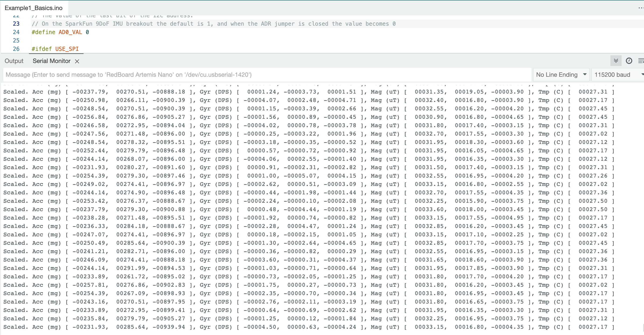The height and width of the screenshot is (335, 644).
Task: Switch to the Output tab
Action: (x=14, y=61)
